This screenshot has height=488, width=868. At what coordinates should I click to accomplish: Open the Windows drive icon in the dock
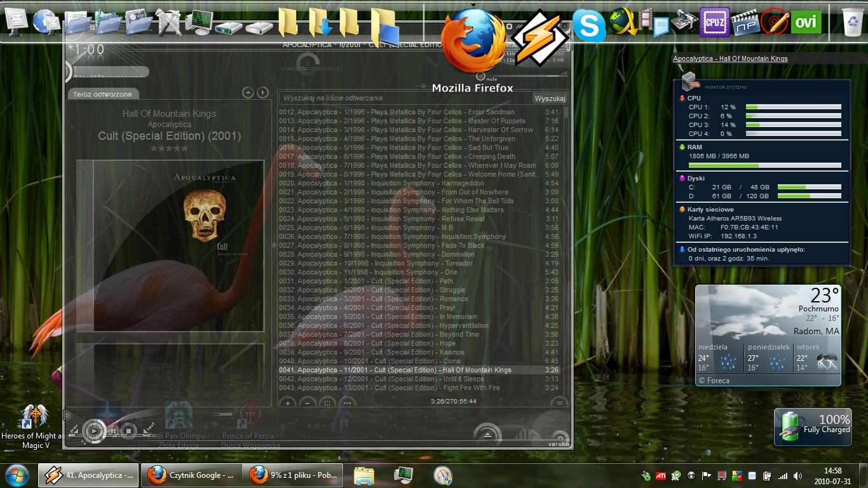tap(229, 27)
